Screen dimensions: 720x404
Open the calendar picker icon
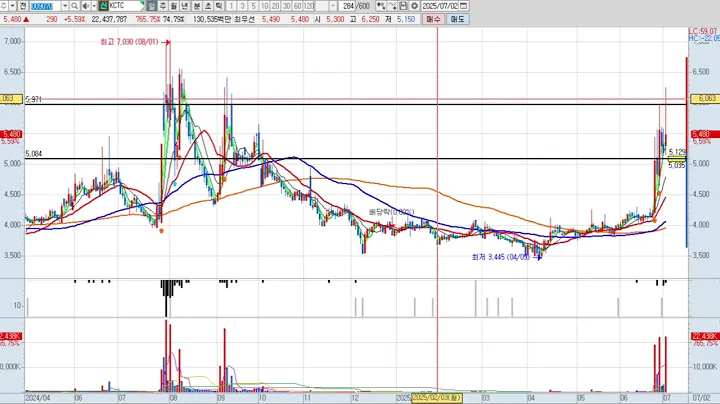click(464, 6)
